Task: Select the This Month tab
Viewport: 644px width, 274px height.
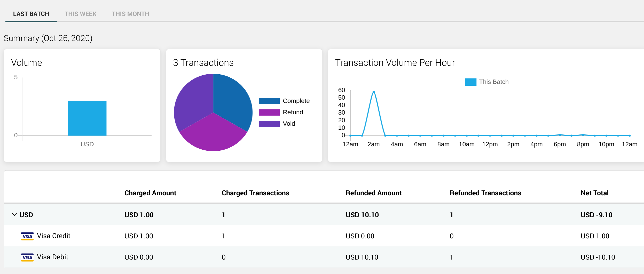Action: point(130,14)
